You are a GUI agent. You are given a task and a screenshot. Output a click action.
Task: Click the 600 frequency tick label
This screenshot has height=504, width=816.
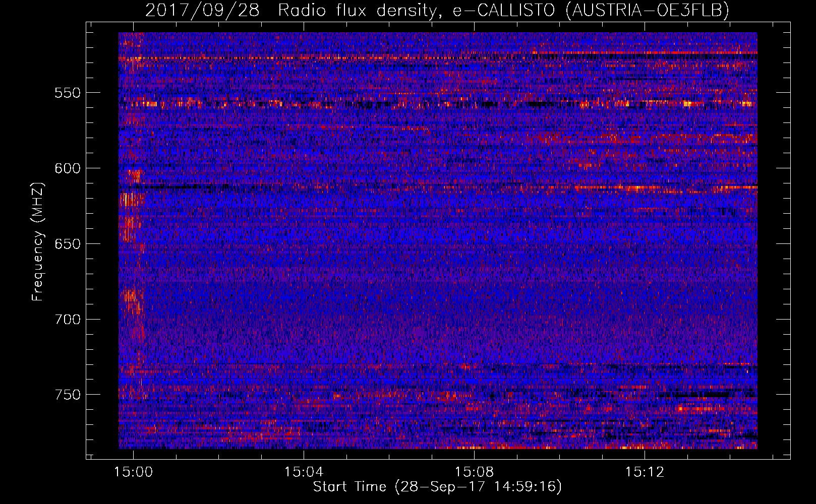pyautogui.click(x=67, y=168)
